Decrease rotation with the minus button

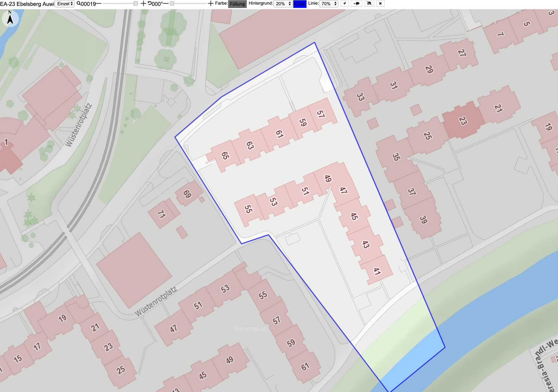point(166,4)
